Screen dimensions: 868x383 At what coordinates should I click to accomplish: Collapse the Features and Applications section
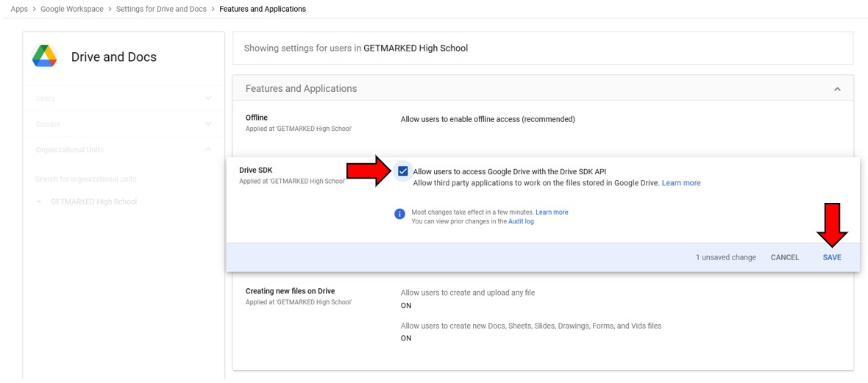pyautogui.click(x=837, y=89)
